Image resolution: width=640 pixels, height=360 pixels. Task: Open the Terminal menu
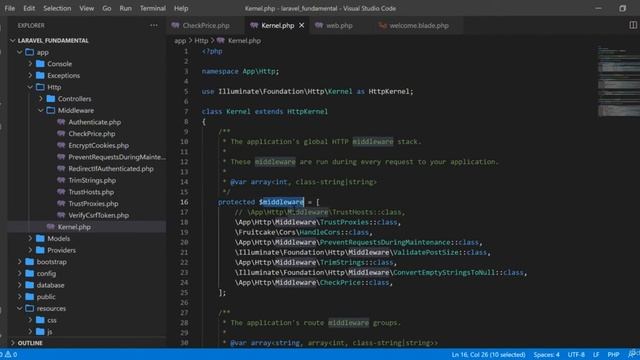point(153,8)
